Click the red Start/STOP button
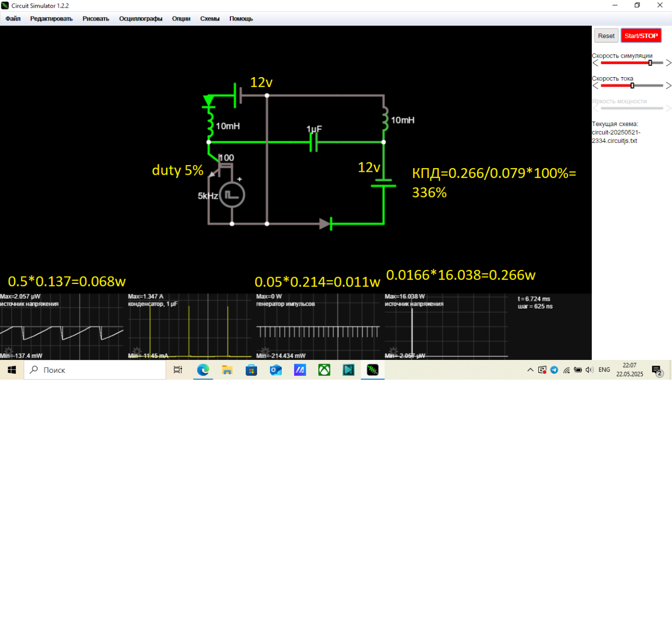 pos(641,35)
